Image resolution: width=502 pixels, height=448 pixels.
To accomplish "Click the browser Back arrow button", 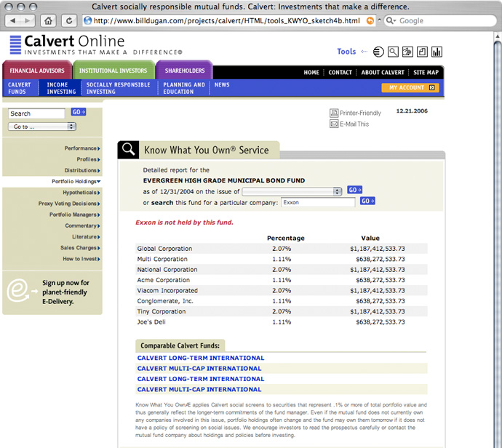I will [x=13, y=21].
